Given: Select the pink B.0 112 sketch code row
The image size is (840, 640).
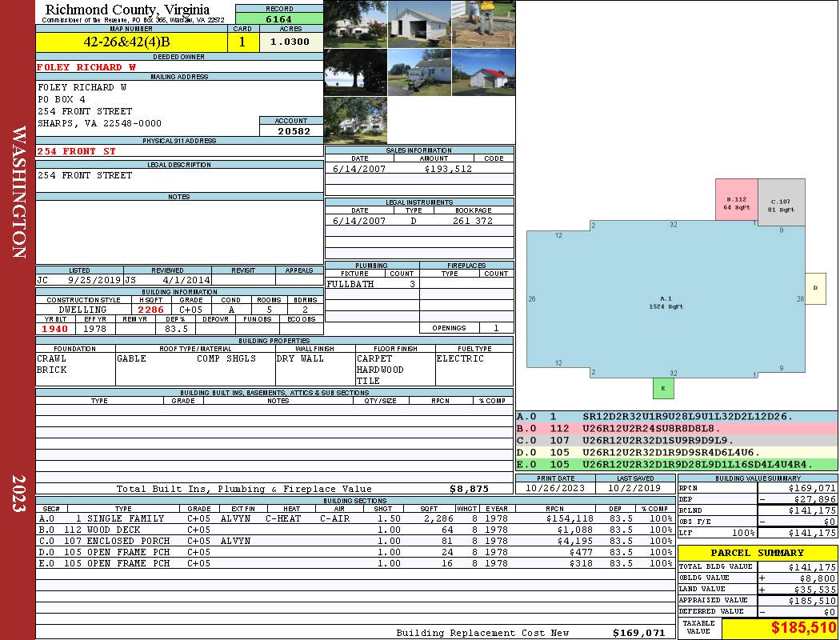Looking at the screenshot, I should point(677,429).
